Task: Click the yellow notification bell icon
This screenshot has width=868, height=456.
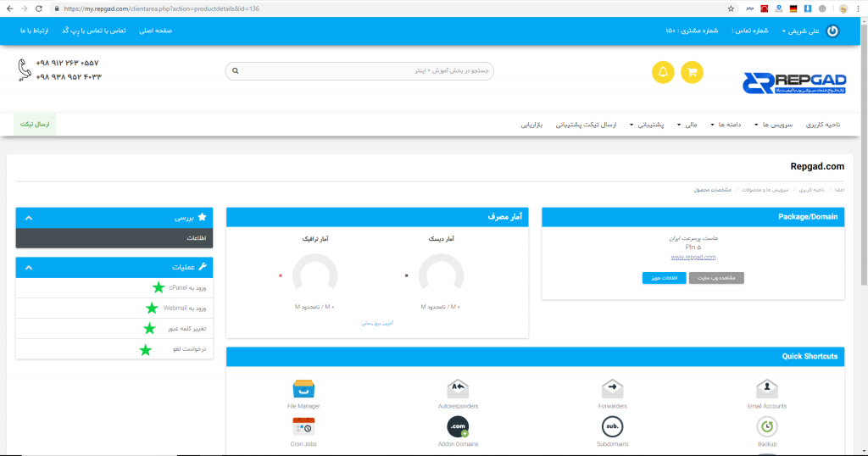Action: 663,72
